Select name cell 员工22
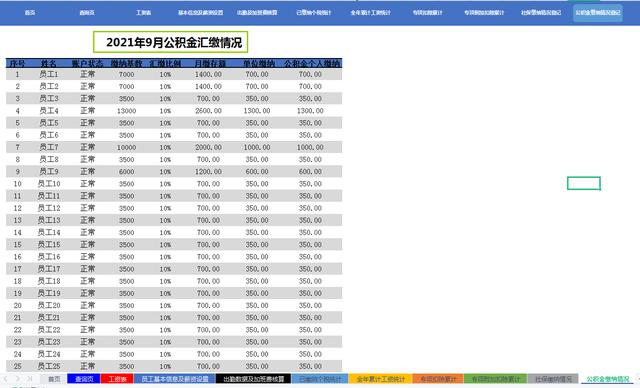Screen dimensions: 640x388 (49, 330)
